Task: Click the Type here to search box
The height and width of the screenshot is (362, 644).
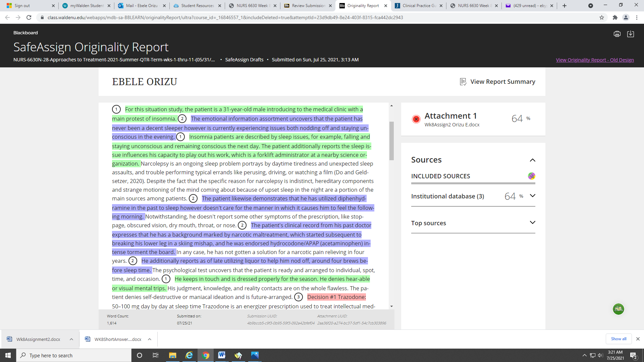Action: click(x=74, y=355)
